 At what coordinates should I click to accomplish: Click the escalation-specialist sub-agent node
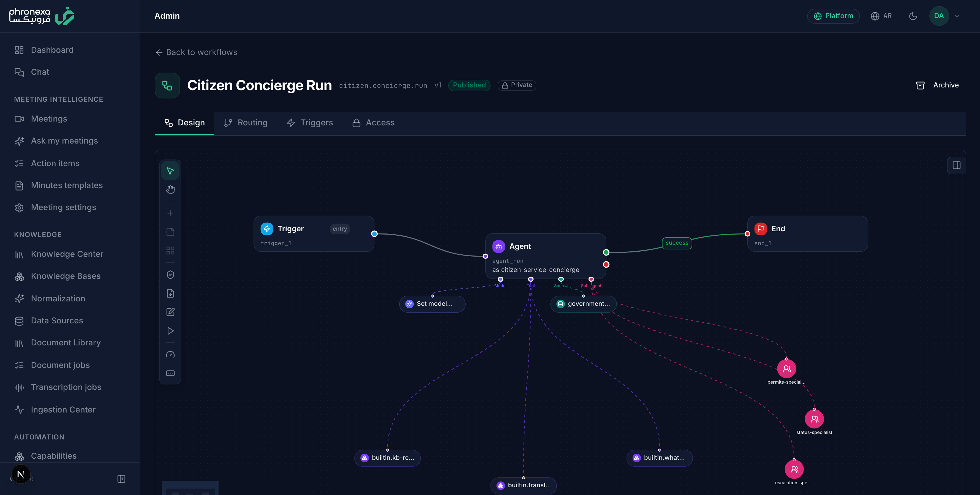coord(794,469)
